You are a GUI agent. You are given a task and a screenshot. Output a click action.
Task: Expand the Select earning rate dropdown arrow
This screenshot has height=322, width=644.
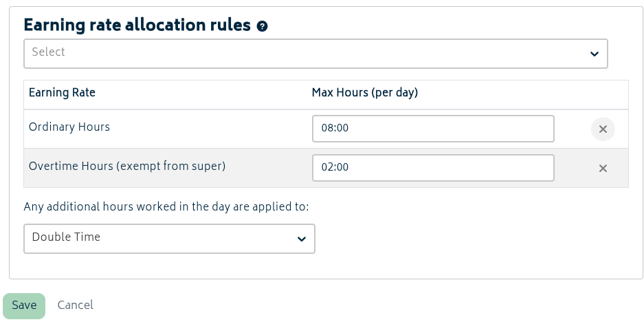pos(594,54)
